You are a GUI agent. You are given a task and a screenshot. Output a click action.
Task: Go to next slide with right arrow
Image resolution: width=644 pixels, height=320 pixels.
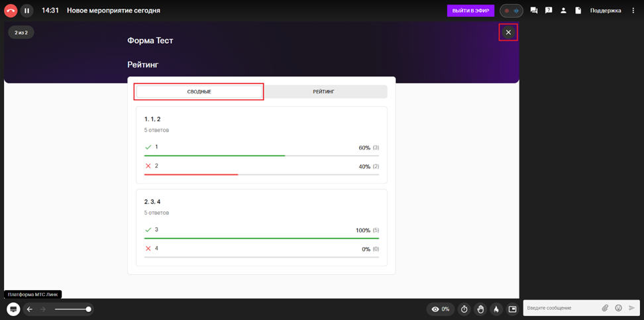coord(42,309)
